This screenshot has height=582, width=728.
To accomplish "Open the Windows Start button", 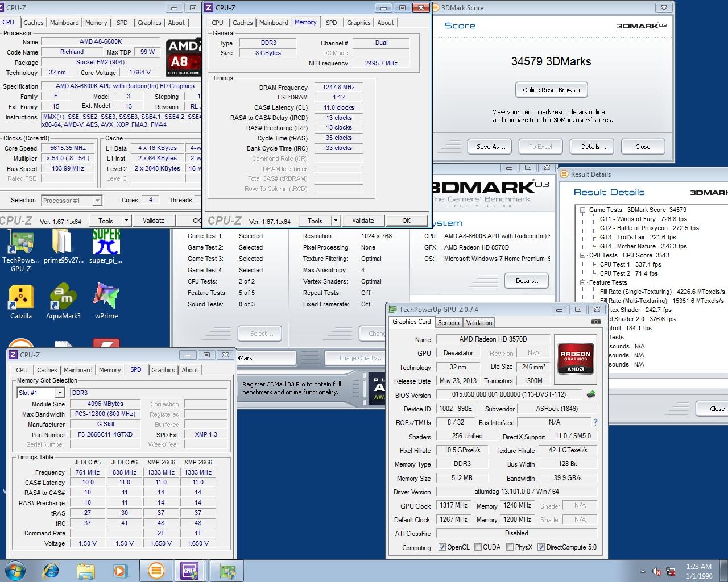I will point(15,570).
